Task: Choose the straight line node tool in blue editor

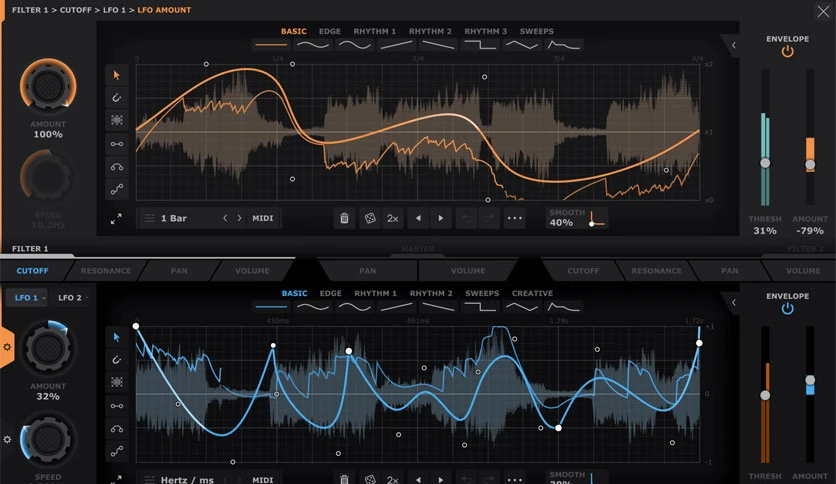Action: point(117,406)
